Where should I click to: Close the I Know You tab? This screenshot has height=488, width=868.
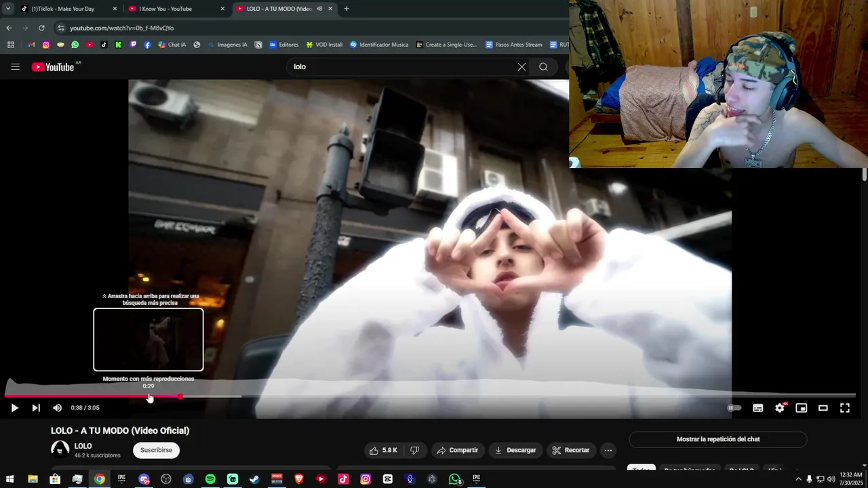[x=222, y=9]
